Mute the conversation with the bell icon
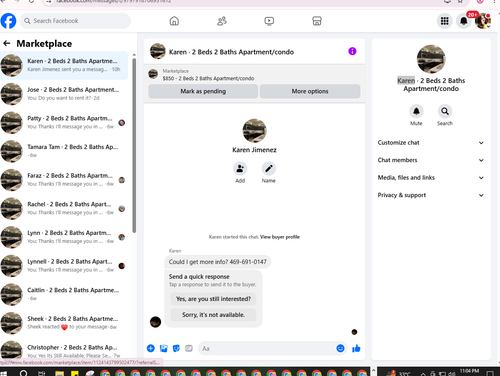Image resolution: width=500 pixels, height=376 pixels. 416,111
